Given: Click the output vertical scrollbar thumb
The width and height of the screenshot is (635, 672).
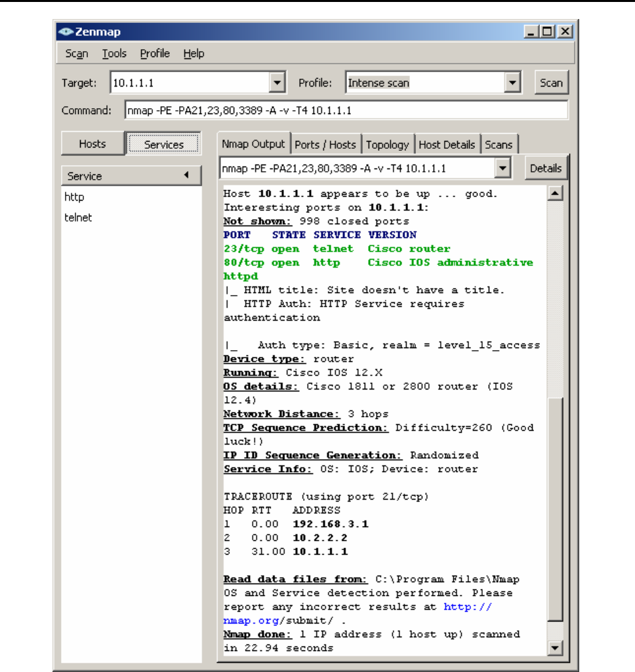Looking at the screenshot, I should coord(555,509).
